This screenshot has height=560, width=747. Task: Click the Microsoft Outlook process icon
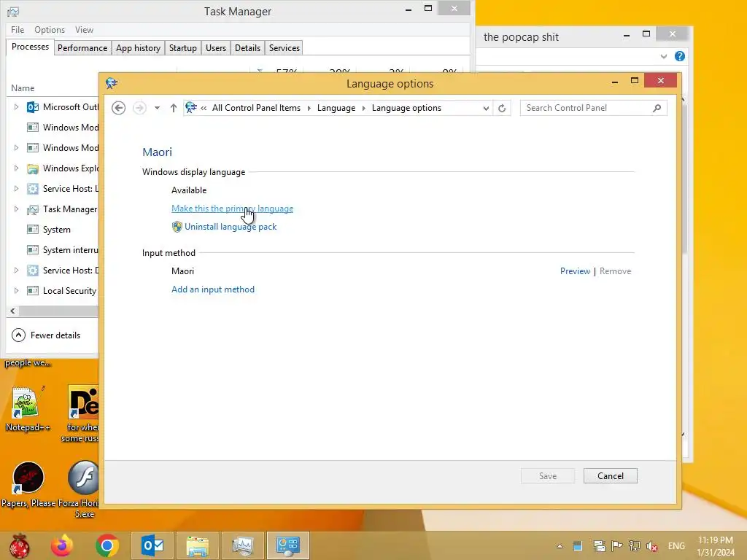tap(32, 107)
